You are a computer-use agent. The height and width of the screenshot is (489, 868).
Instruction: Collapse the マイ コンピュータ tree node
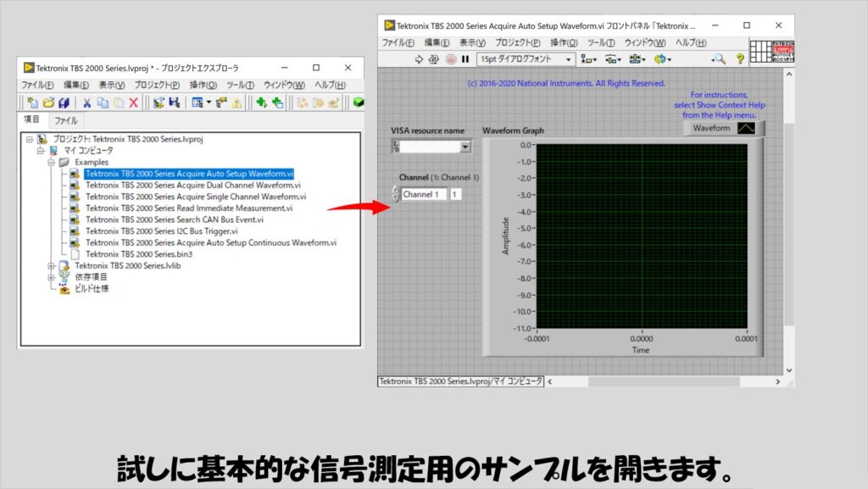(x=41, y=151)
